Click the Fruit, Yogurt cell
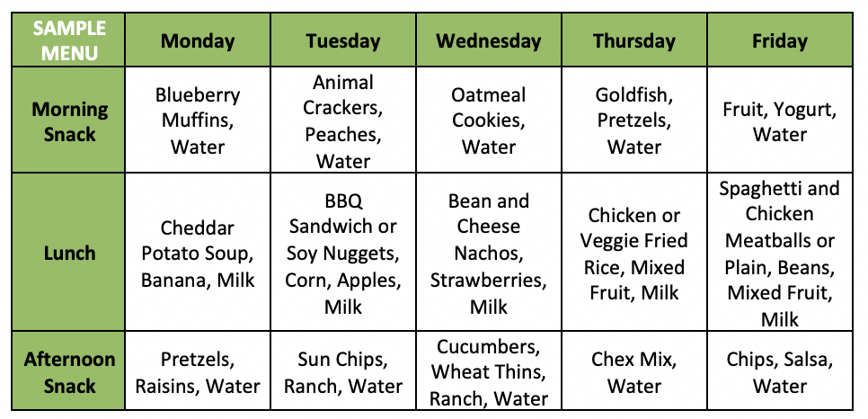The height and width of the screenshot is (419, 868). coord(780,121)
